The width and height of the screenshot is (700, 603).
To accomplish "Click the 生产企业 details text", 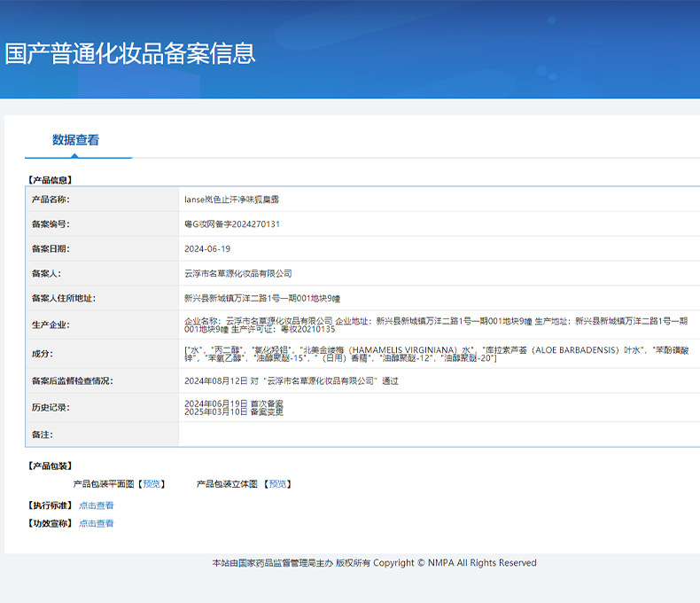I will [436, 325].
